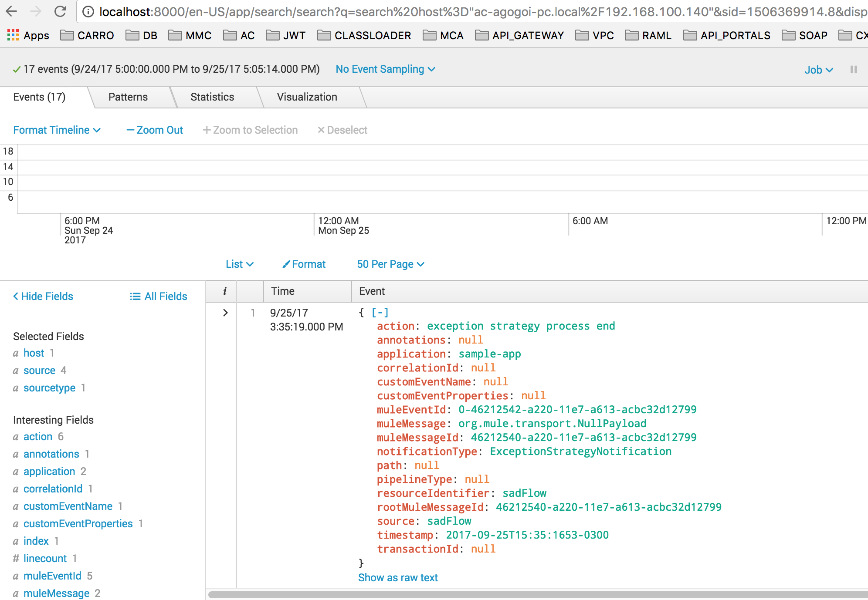
Task: Open the All Fields list
Action: coord(159,297)
